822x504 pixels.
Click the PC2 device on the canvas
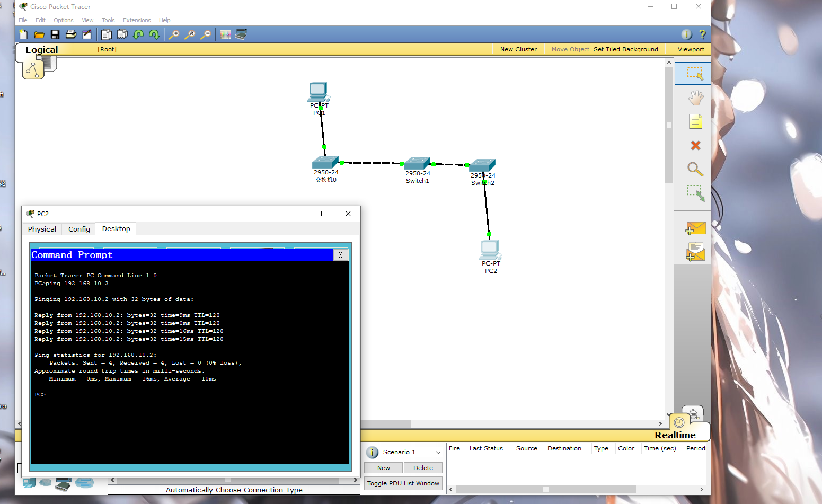tap(490, 249)
